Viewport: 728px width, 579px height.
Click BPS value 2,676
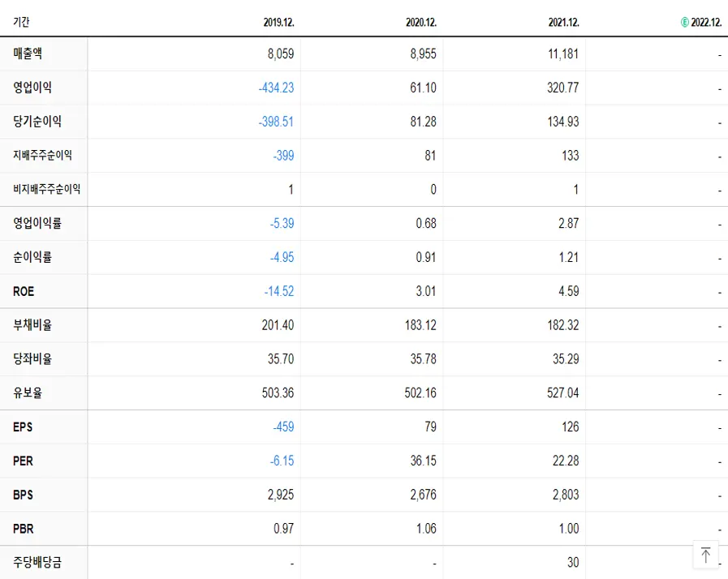423,495
